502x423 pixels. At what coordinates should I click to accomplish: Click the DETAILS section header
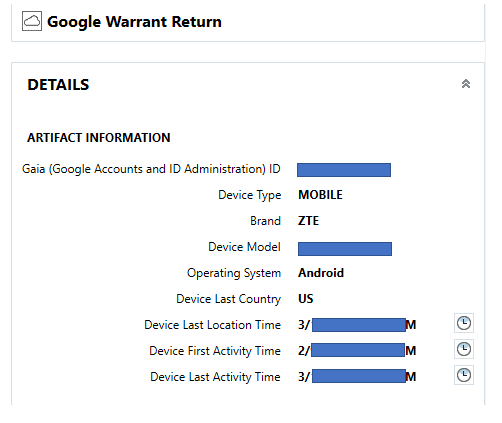coord(58,85)
